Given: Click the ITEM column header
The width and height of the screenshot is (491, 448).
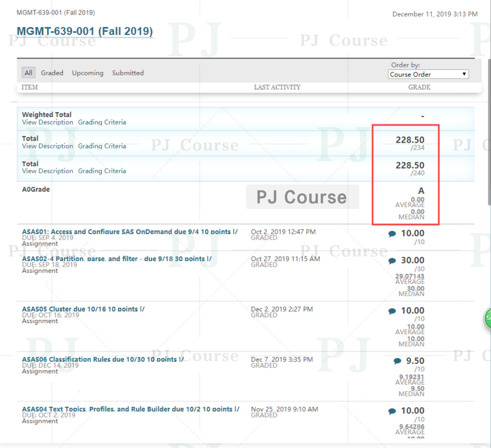Looking at the screenshot, I should [30, 87].
